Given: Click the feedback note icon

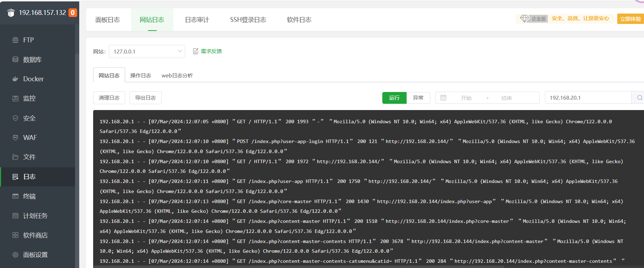Looking at the screenshot, I should coord(196,51).
